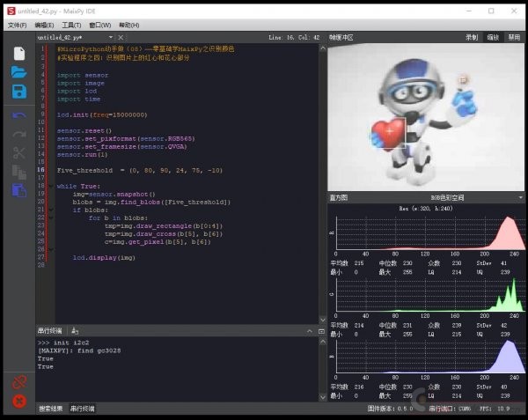Open a file using the folder icon
528x420 pixels.
[18, 72]
